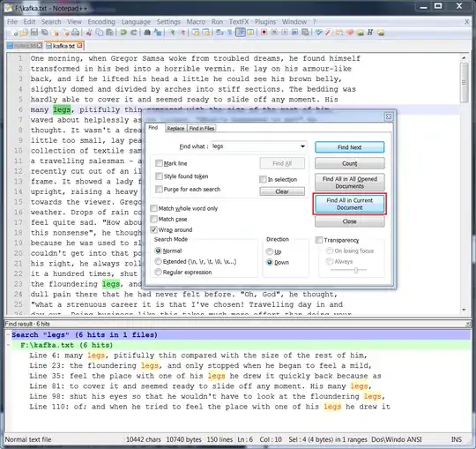
Task: Uncheck the Wrap around checkbox
Action: (x=153, y=229)
